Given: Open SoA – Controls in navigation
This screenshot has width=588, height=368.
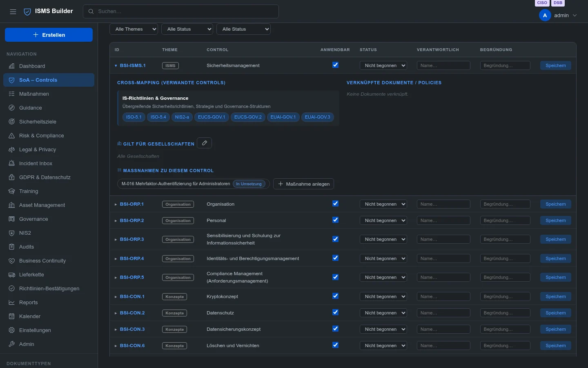Looking at the screenshot, I should tap(49, 80).
